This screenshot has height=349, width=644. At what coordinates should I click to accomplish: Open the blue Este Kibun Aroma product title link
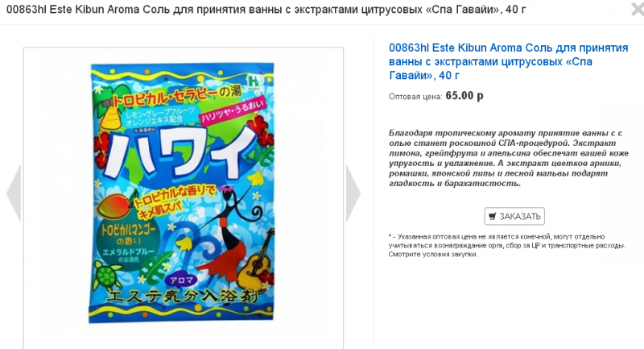509,61
